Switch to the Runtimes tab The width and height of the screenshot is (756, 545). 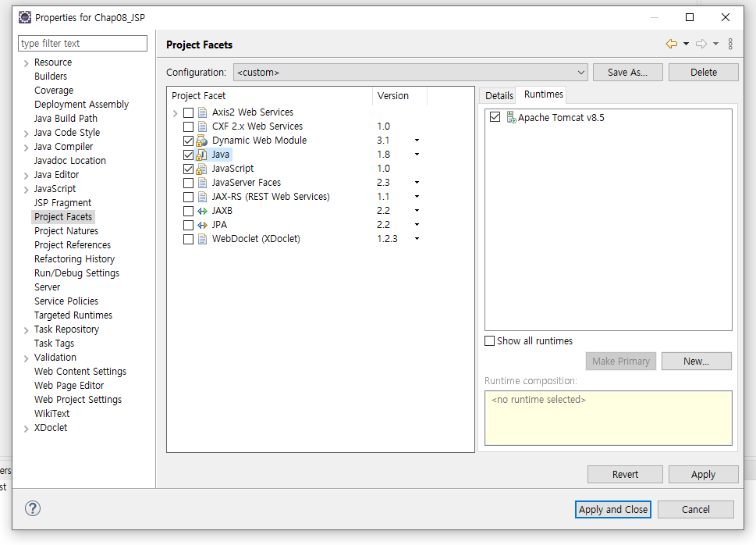(x=543, y=94)
